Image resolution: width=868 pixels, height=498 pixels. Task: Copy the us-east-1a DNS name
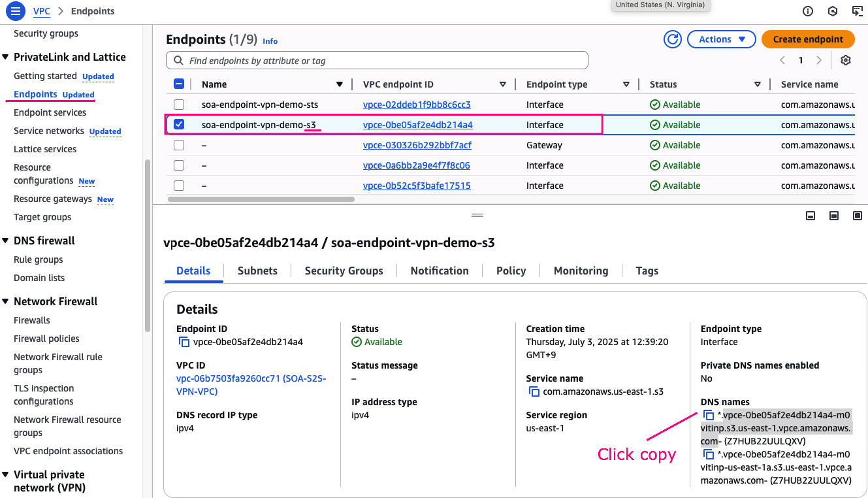coord(709,454)
